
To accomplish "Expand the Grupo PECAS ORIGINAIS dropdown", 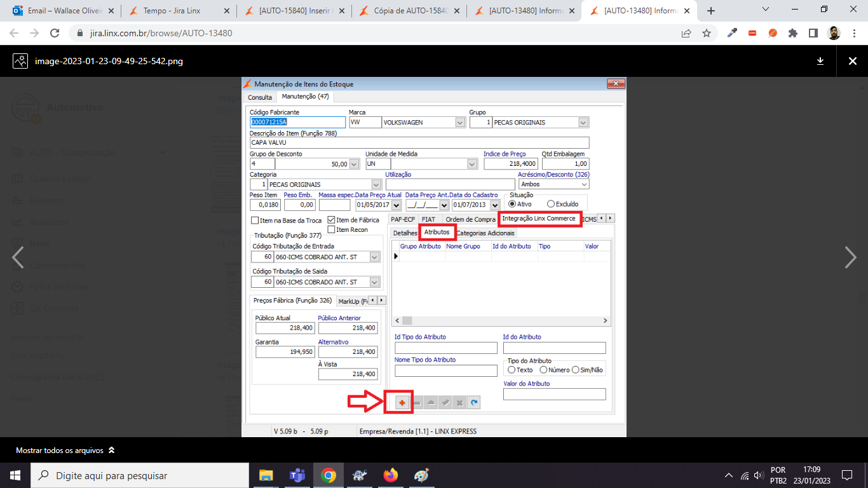I will coord(583,123).
